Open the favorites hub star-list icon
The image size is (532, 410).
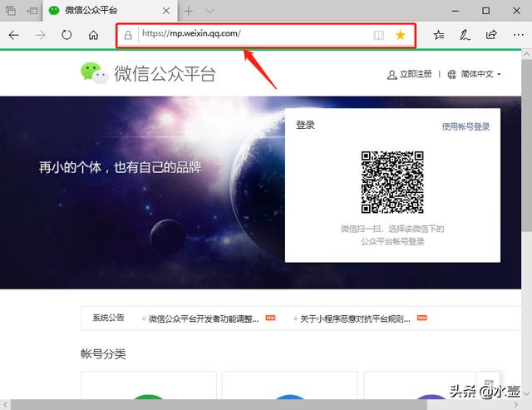pos(439,35)
